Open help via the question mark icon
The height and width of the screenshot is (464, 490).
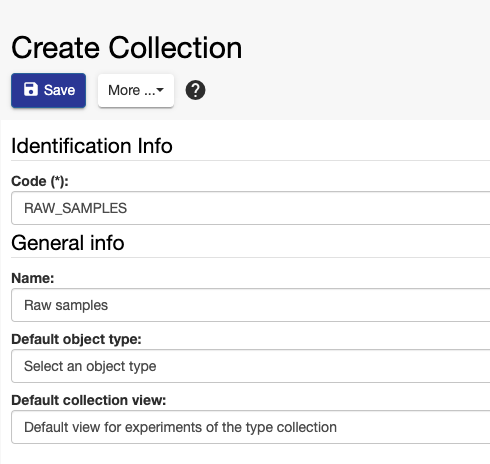195,90
